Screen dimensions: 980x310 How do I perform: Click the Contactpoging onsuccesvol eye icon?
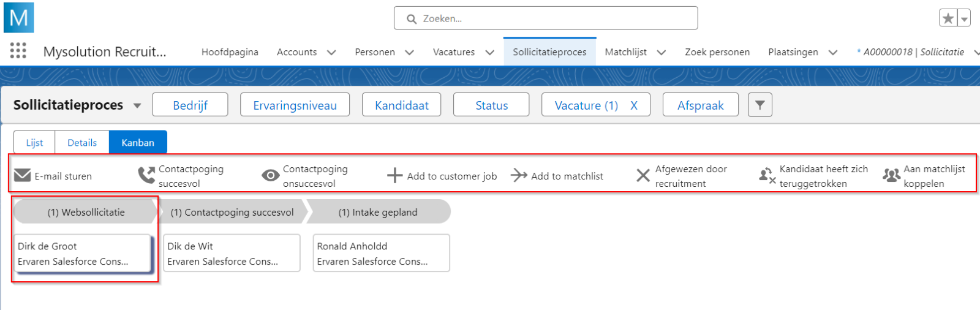pyautogui.click(x=270, y=176)
